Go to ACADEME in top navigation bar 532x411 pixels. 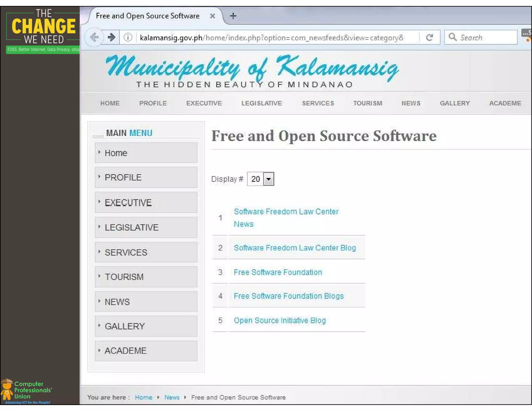coord(505,103)
